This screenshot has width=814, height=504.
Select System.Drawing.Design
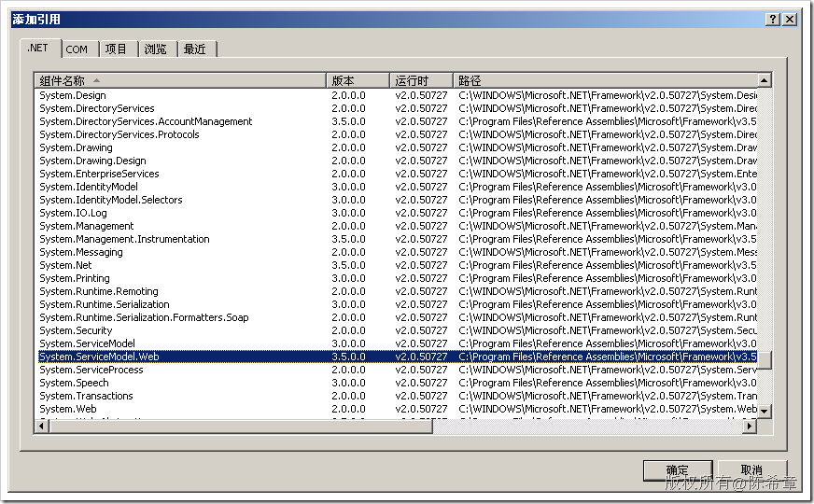pyautogui.click(x=398, y=161)
